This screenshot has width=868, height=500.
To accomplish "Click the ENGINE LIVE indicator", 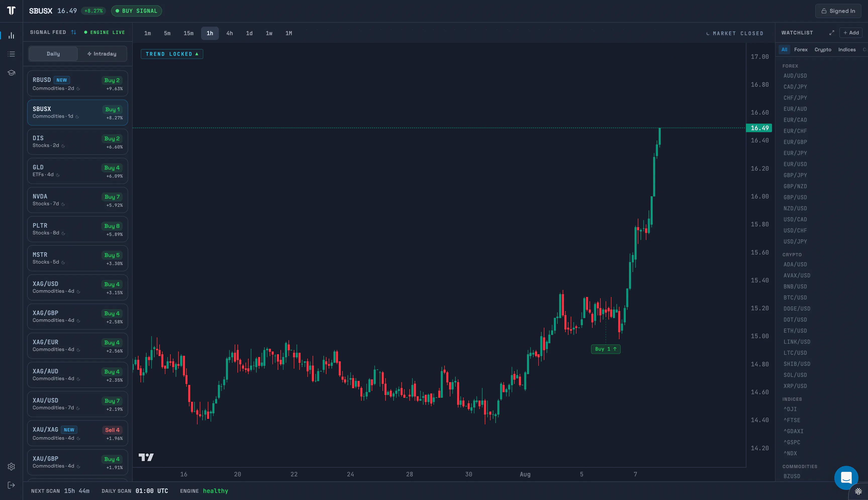I will click(104, 32).
